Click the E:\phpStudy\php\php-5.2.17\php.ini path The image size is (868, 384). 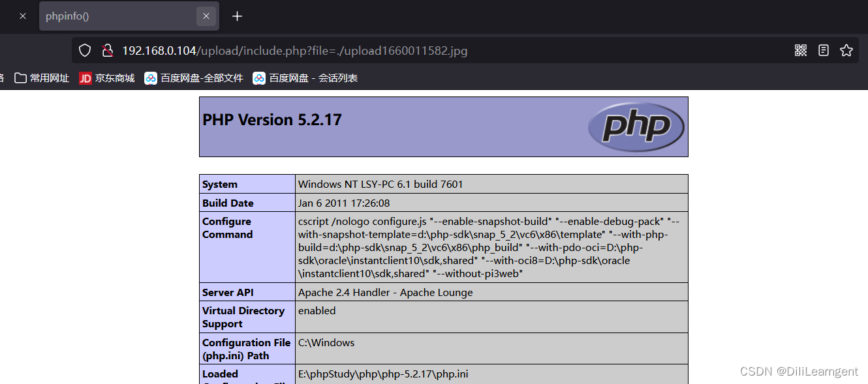click(383, 374)
